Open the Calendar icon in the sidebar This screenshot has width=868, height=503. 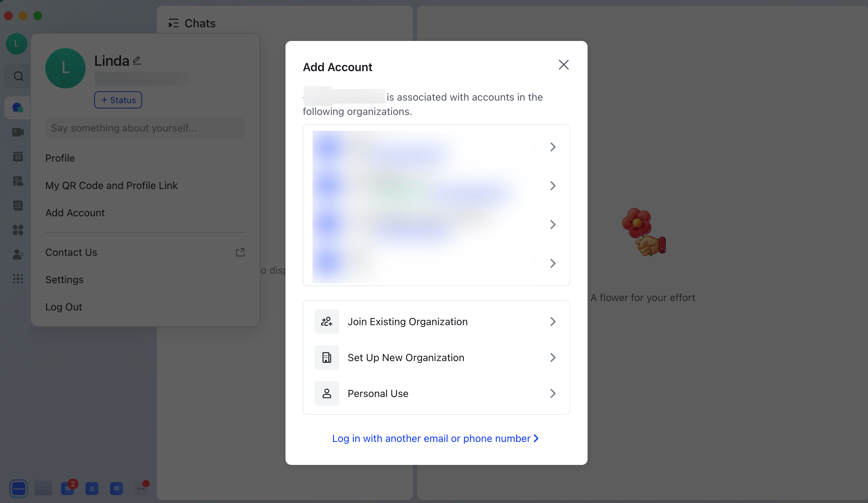point(17,157)
